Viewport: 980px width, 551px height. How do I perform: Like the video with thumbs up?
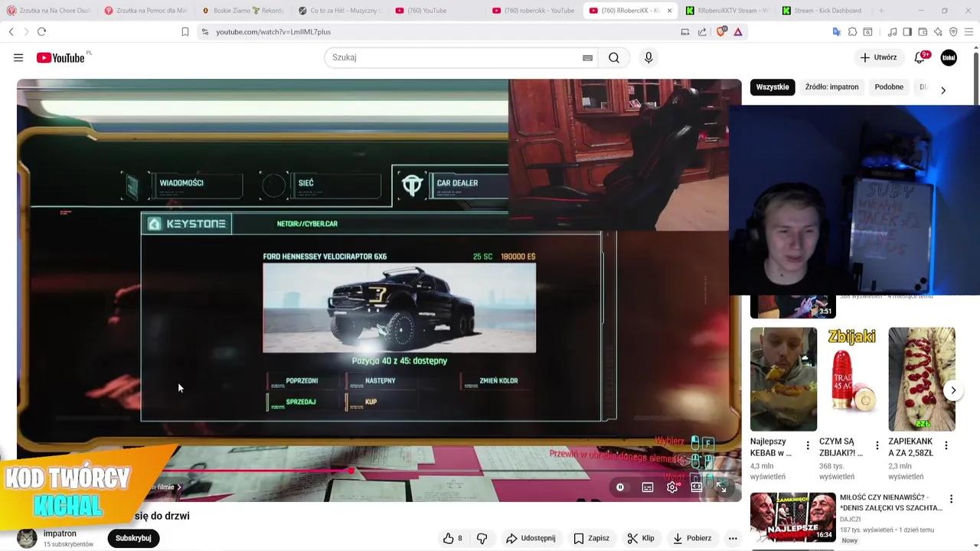tap(452, 538)
